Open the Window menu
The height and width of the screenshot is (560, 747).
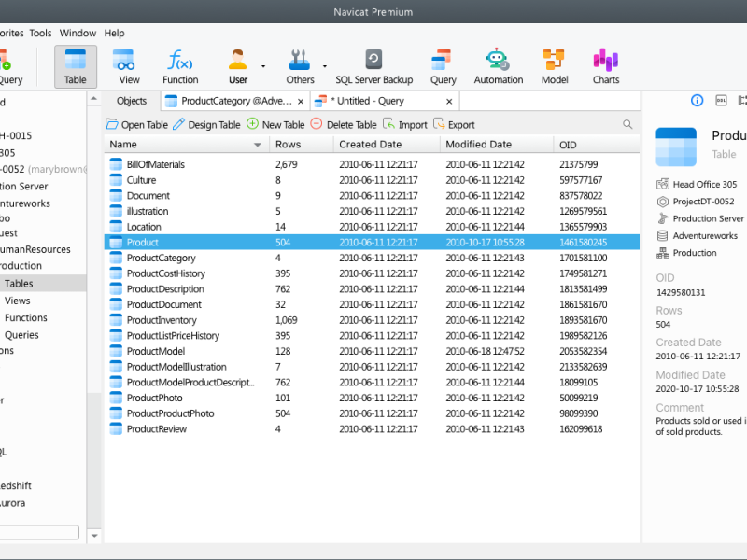tap(78, 33)
